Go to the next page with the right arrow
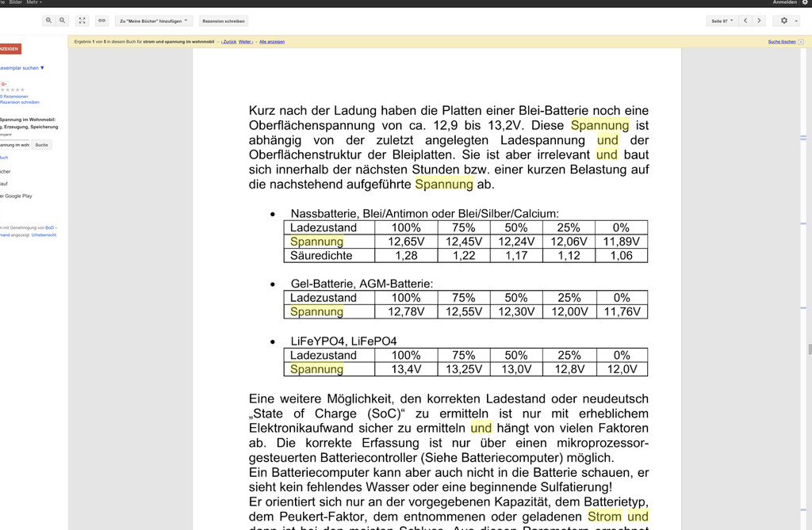The image size is (812, 530). pos(759,21)
